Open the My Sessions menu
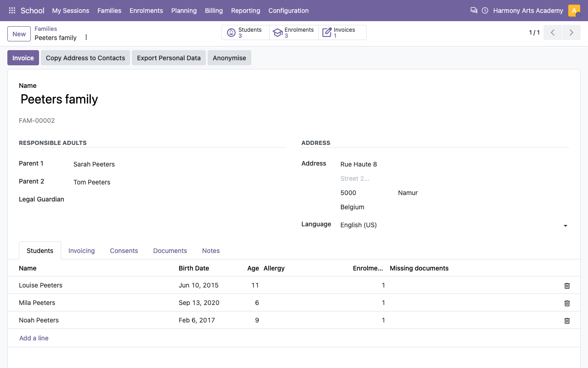 [70, 10]
